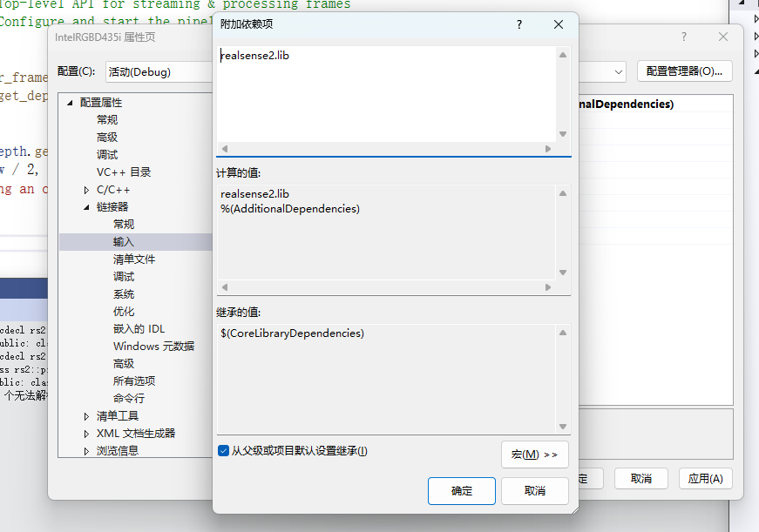Select VC++ 目录 tree item
The height and width of the screenshot is (532, 759).
pos(124,172)
